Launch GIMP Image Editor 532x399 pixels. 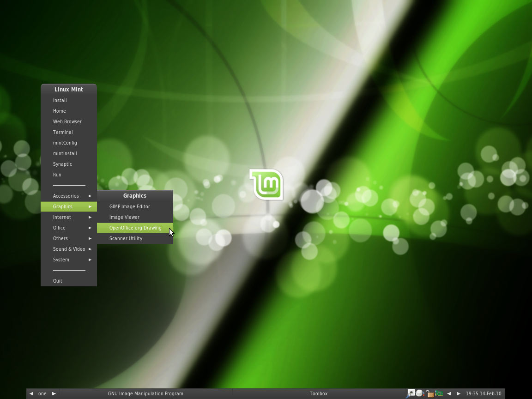click(135, 206)
